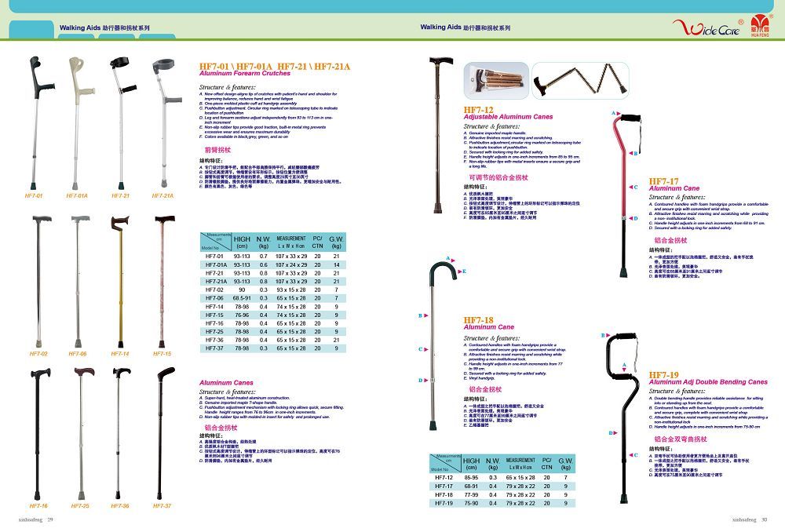
Task: Open the Aluminum Forearm Crutches heading
Action: click(245, 70)
